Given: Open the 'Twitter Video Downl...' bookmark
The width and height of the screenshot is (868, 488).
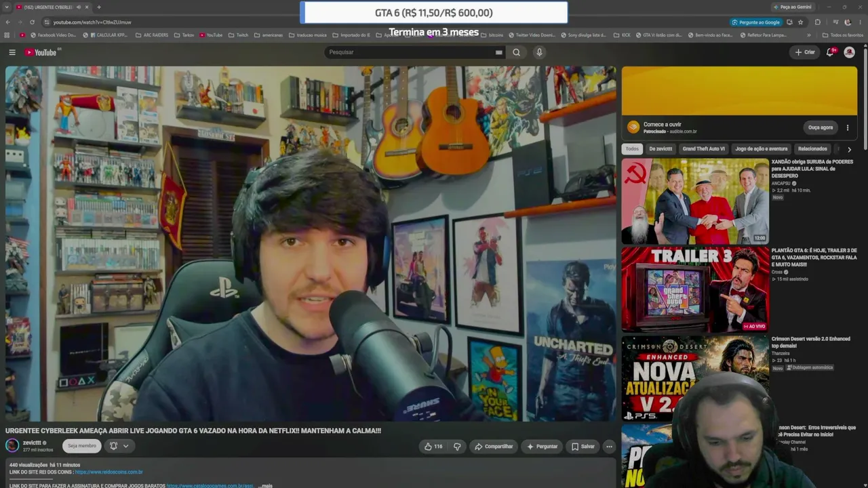Looking at the screenshot, I should (x=531, y=35).
